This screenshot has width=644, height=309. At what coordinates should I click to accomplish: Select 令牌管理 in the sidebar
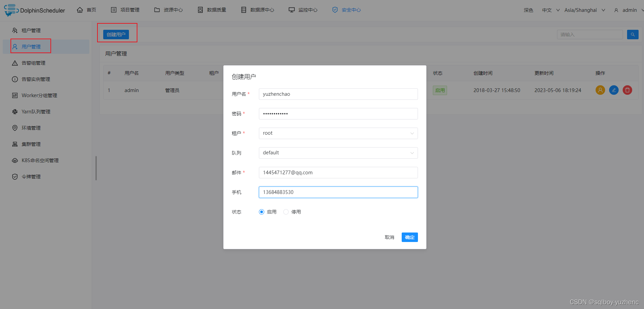(x=46, y=177)
